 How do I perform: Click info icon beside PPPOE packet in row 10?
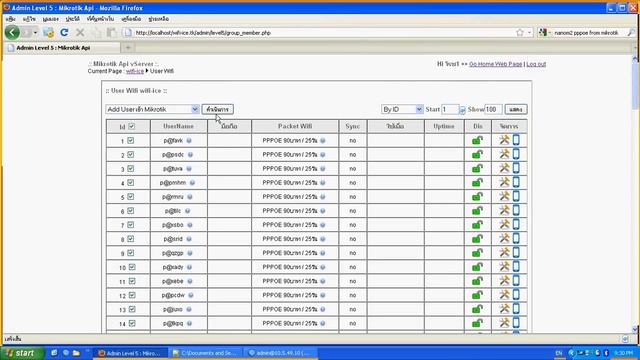(323, 267)
